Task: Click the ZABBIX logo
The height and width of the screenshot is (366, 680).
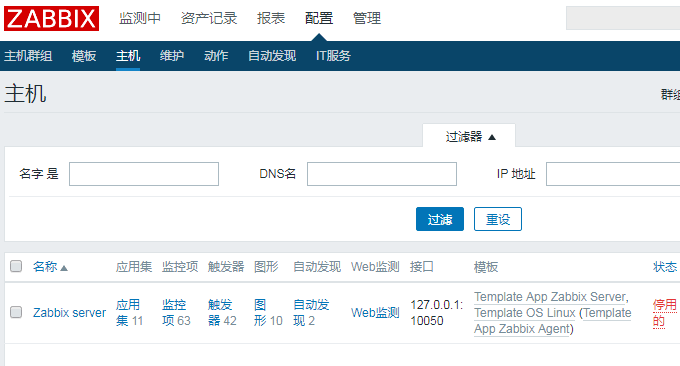Action: click(51, 18)
